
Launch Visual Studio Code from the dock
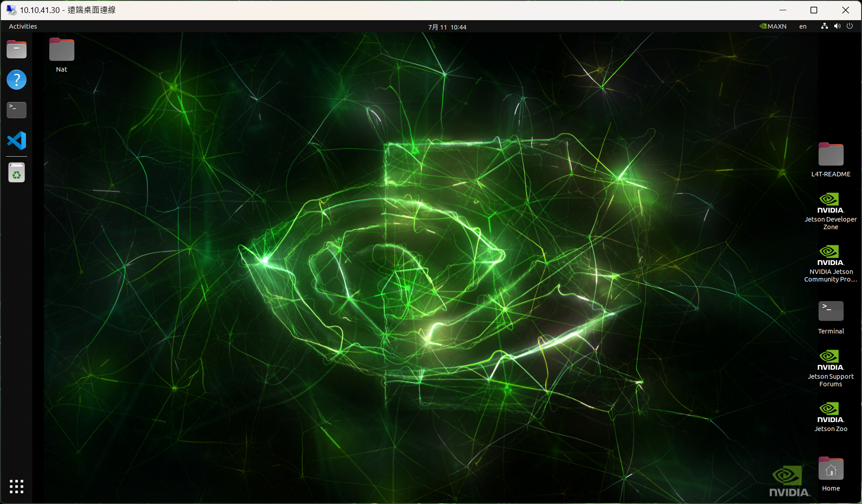coord(17,141)
